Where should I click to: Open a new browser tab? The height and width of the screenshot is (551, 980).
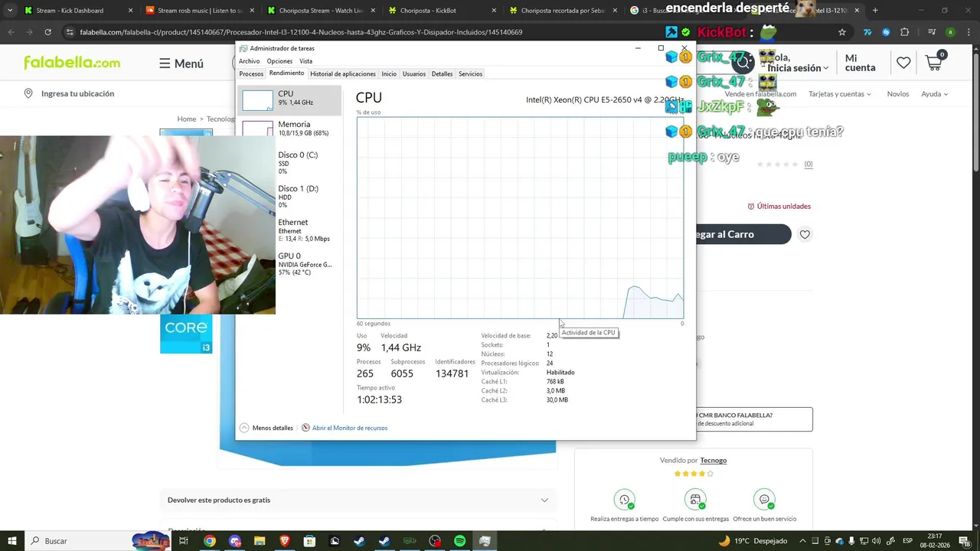(x=875, y=11)
